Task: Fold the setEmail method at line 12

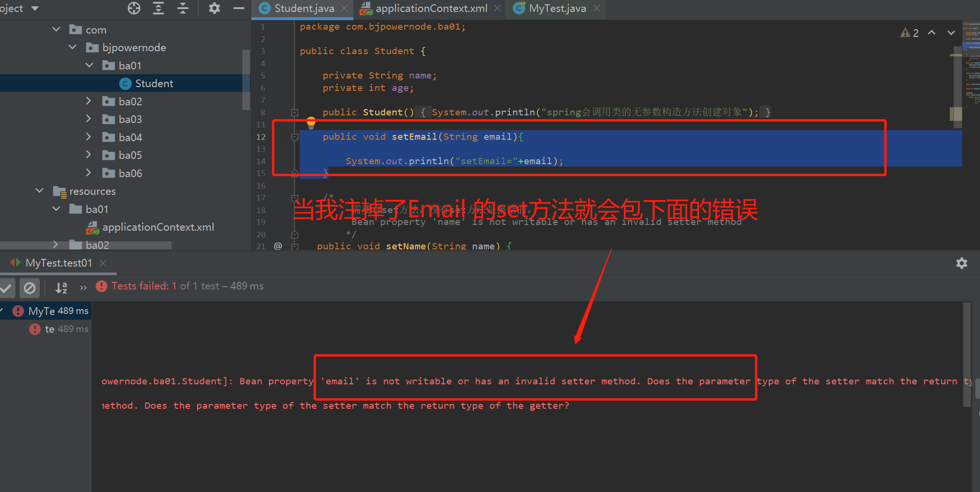Action: pos(295,137)
